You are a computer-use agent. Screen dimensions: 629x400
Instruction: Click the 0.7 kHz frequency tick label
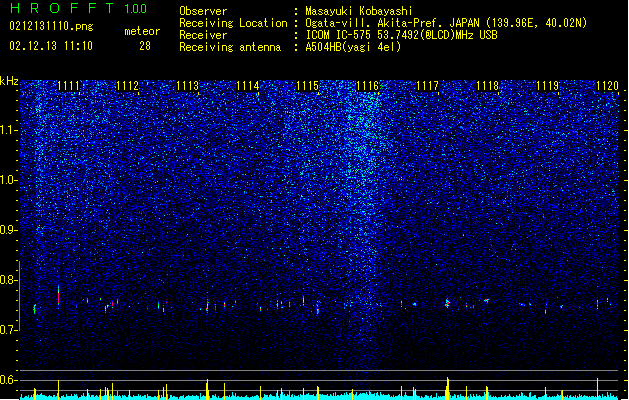pos(9,330)
